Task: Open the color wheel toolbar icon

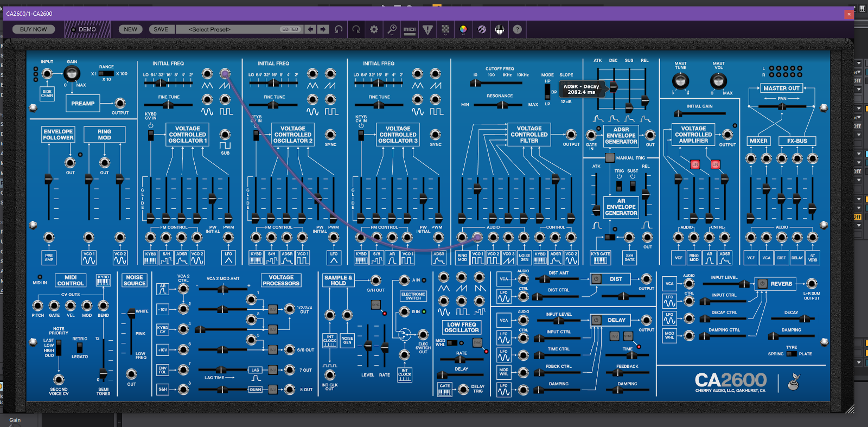Action: click(x=463, y=29)
